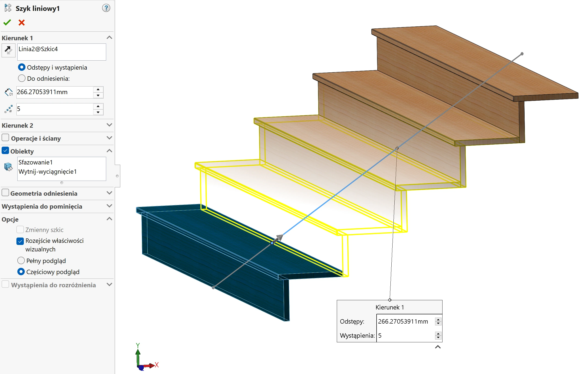Decrease spacing value in panel stepper
588x374 pixels.
point(98,96)
